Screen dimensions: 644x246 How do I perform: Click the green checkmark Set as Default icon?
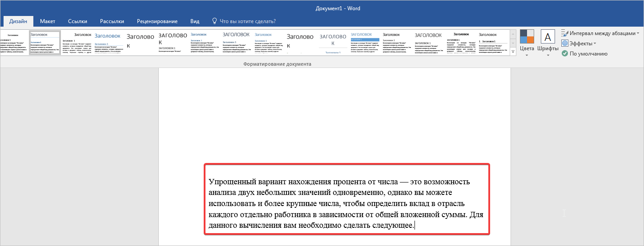click(x=565, y=54)
